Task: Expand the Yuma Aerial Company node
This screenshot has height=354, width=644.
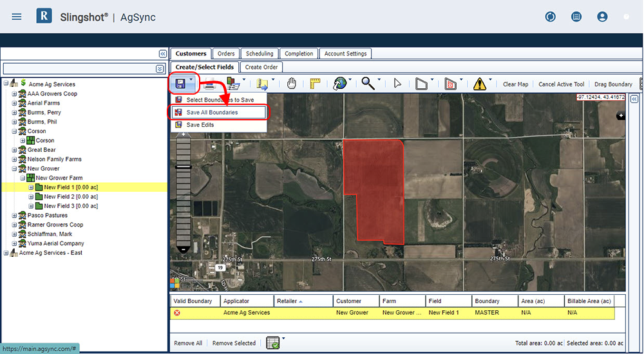Action: point(14,243)
